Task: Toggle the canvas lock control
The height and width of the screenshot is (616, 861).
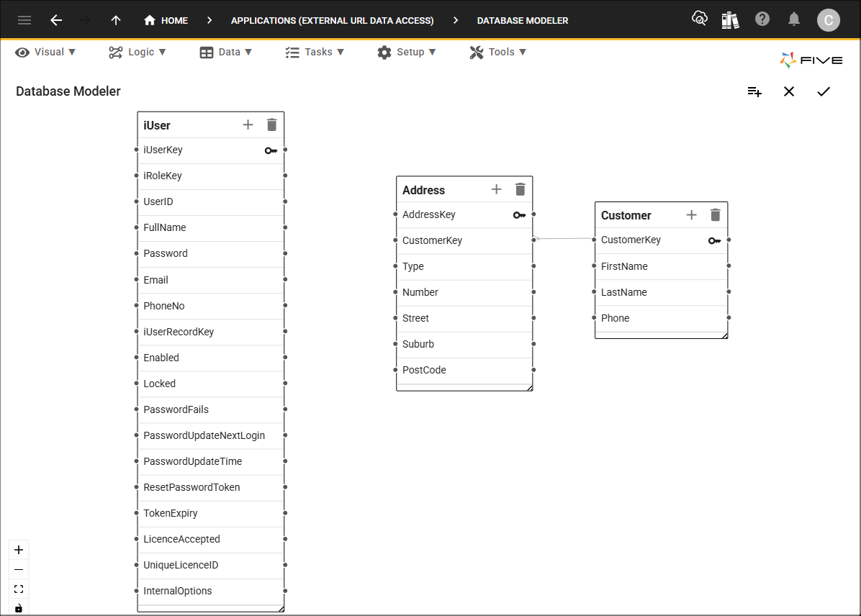Action: coord(18,608)
